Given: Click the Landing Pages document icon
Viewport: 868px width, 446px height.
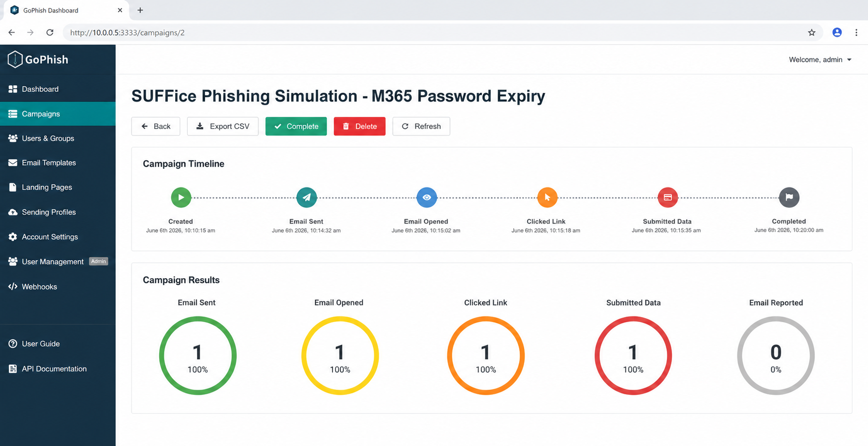Looking at the screenshot, I should click(13, 187).
